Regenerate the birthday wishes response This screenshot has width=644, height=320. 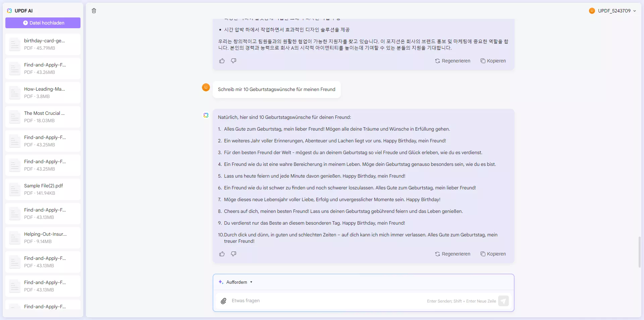(453, 254)
